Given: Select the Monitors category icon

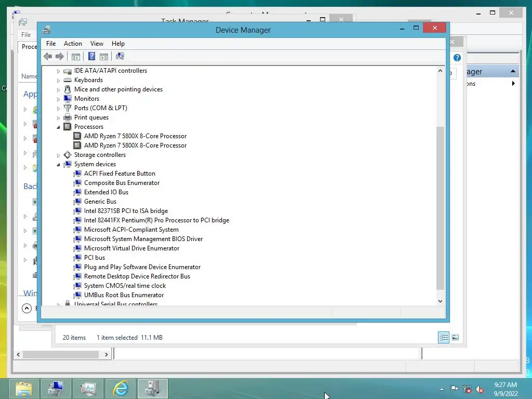Looking at the screenshot, I should tap(68, 99).
